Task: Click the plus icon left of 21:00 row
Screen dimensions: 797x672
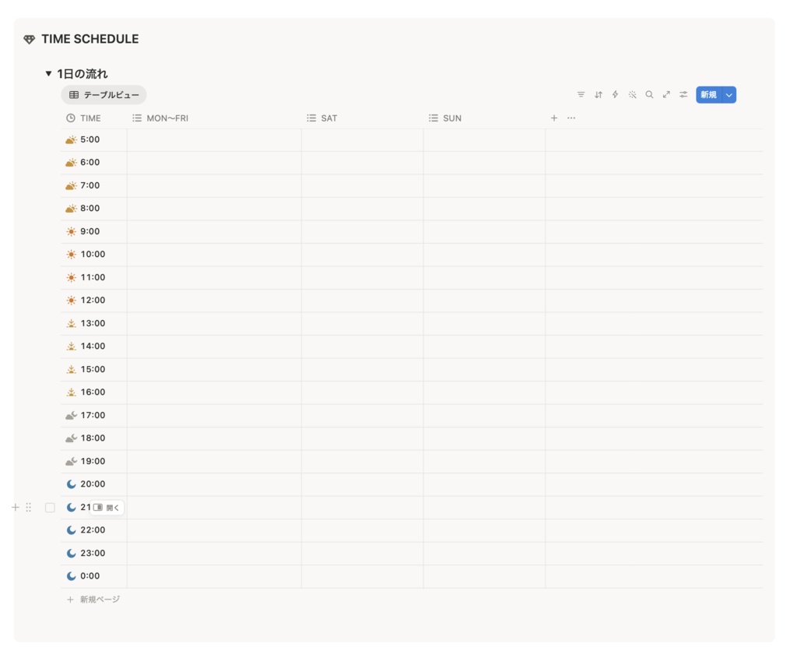Action: 16,507
